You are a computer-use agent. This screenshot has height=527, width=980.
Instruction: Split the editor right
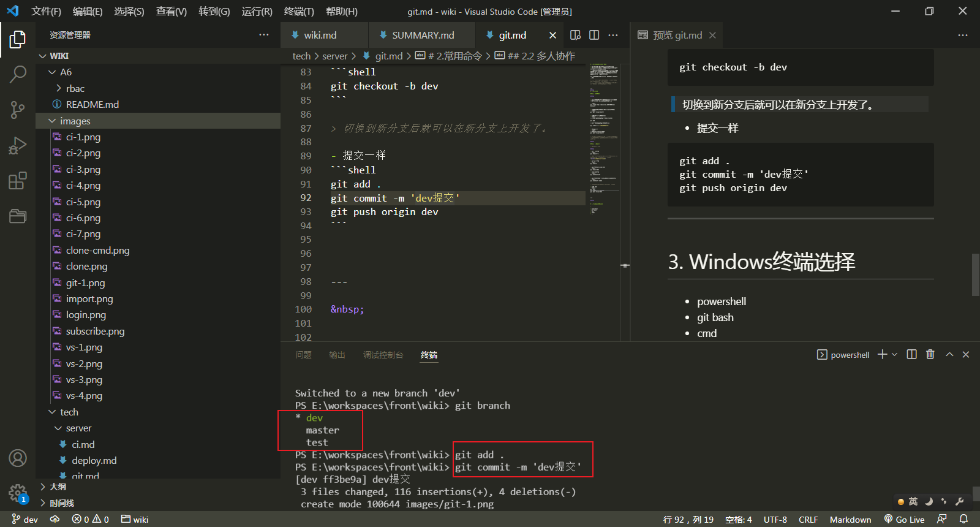point(594,35)
